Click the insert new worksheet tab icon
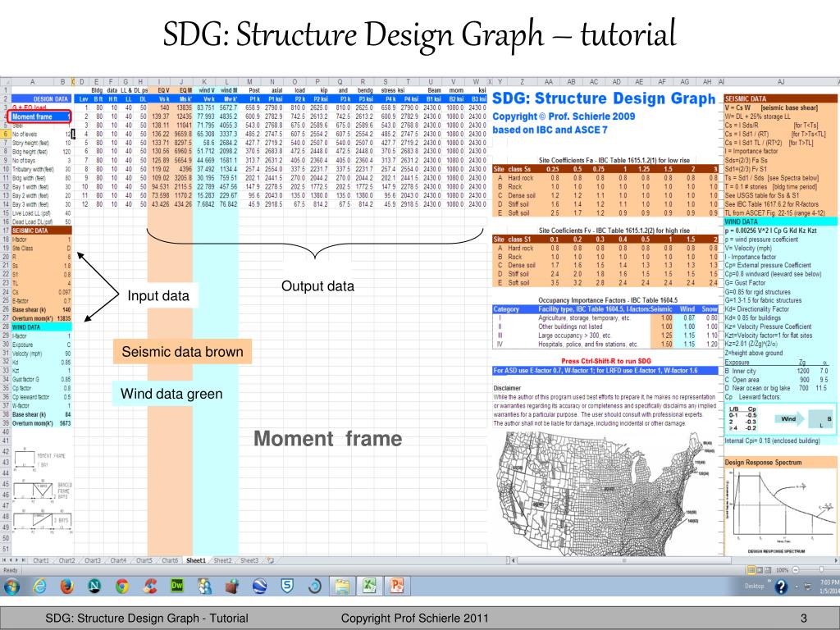The width and height of the screenshot is (840, 630). tap(271, 560)
